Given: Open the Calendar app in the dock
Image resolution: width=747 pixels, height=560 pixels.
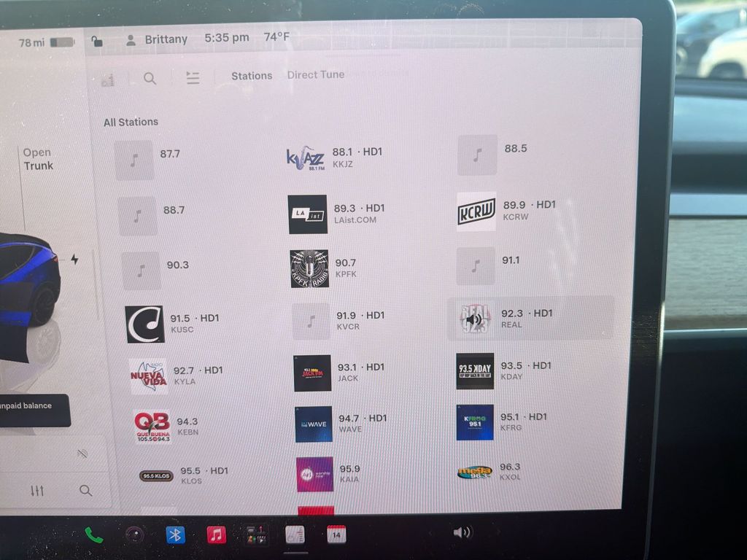Looking at the screenshot, I should click(336, 534).
